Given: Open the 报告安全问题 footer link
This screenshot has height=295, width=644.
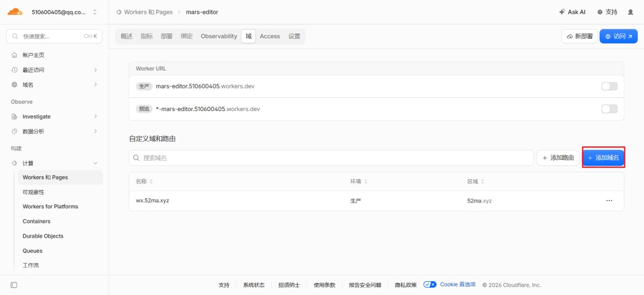Looking at the screenshot, I should click(365, 285).
